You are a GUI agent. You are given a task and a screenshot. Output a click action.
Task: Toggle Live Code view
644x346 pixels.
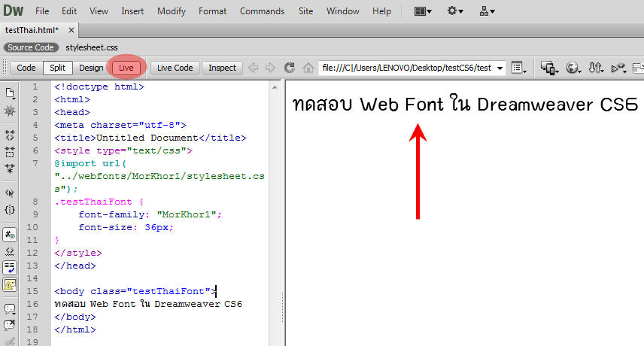(175, 68)
